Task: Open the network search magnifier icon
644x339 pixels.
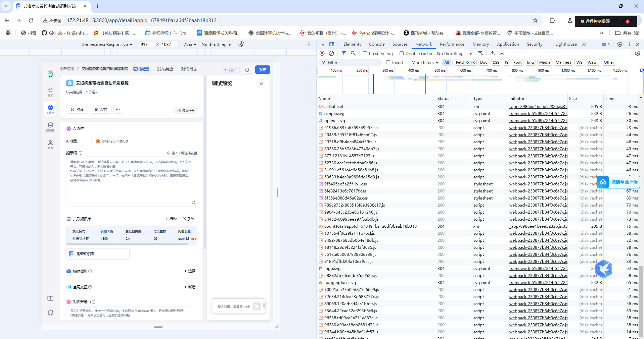Action: tap(353, 53)
